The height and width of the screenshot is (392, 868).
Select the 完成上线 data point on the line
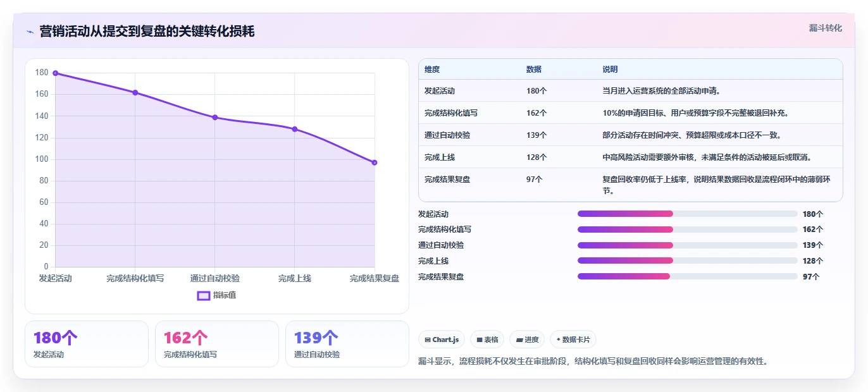(295, 129)
